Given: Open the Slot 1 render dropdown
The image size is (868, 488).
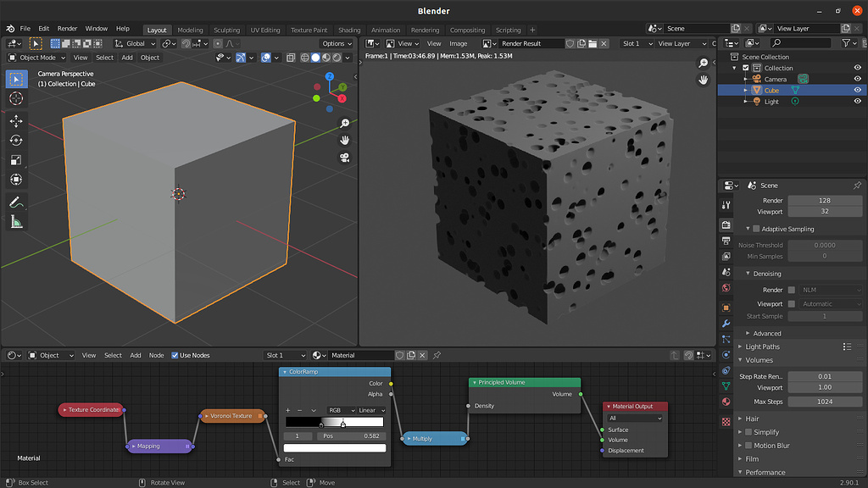Looking at the screenshot, I should (637, 44).
